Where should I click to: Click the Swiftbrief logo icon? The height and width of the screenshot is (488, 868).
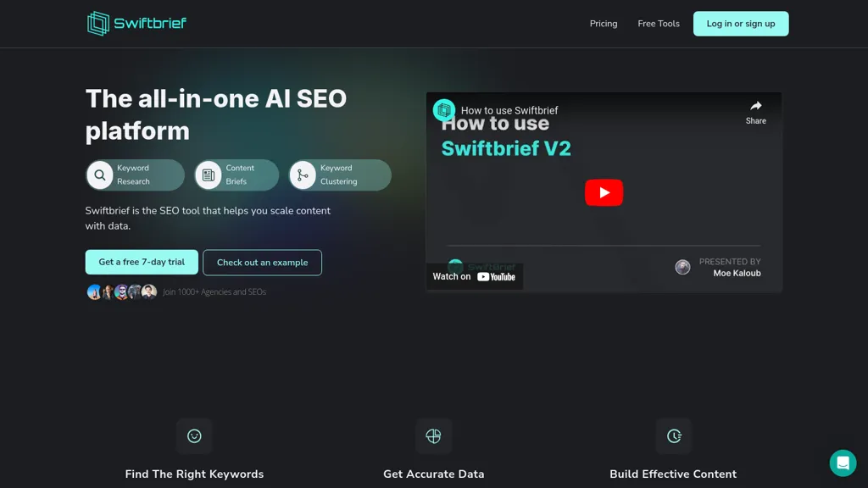point(98,24)
